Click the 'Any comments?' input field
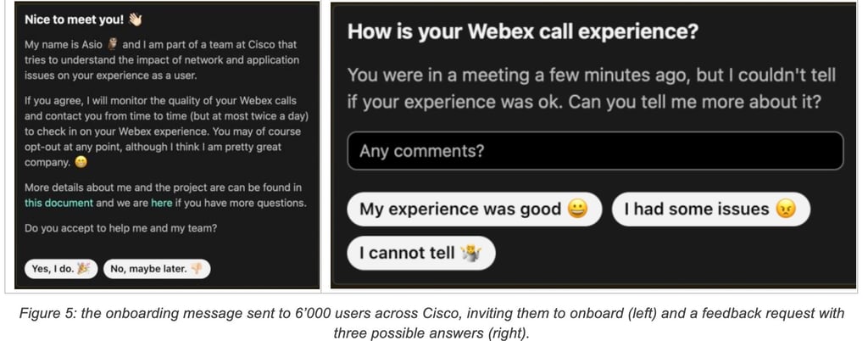Viewport: 868px width, 341px height. [x=595, y=151]
